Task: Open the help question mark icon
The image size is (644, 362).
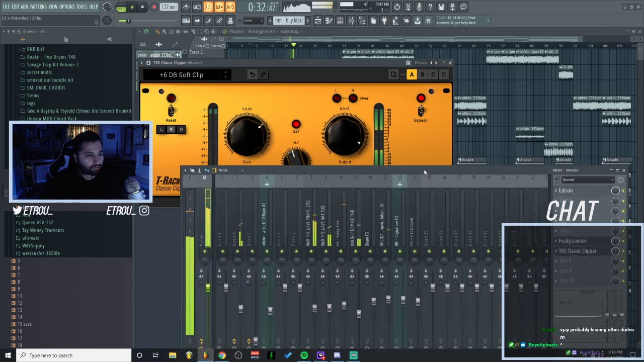Action: point(430,7)
